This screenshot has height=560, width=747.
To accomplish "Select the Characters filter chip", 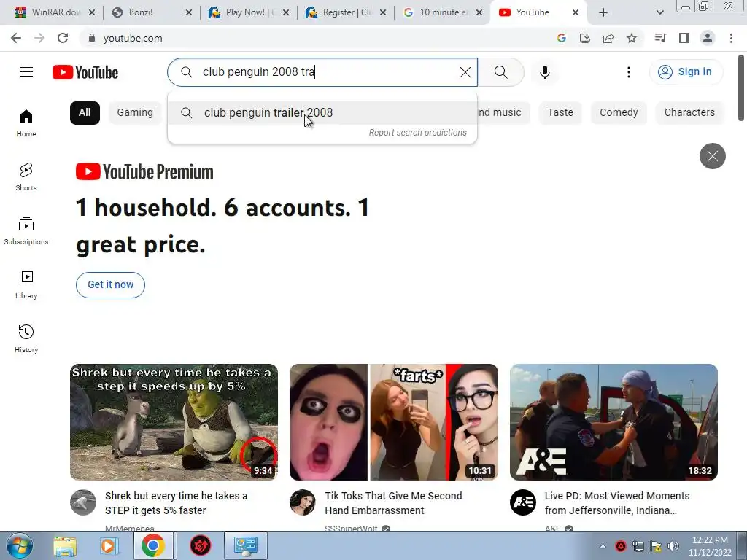I will [689, 113].
